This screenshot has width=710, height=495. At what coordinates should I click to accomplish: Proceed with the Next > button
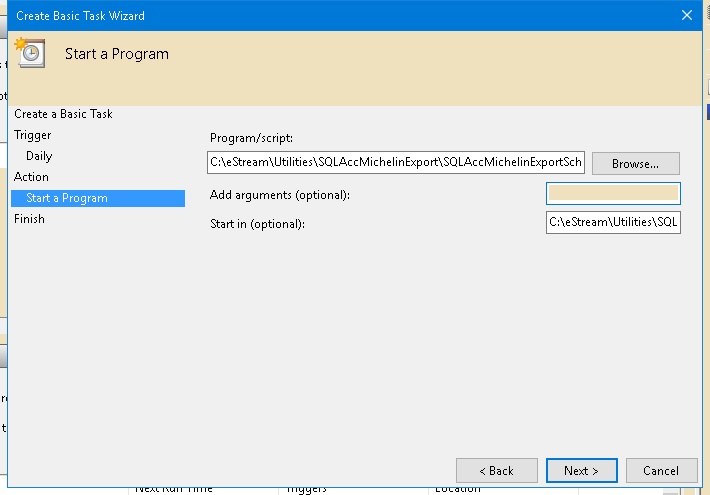coord(581,471)
